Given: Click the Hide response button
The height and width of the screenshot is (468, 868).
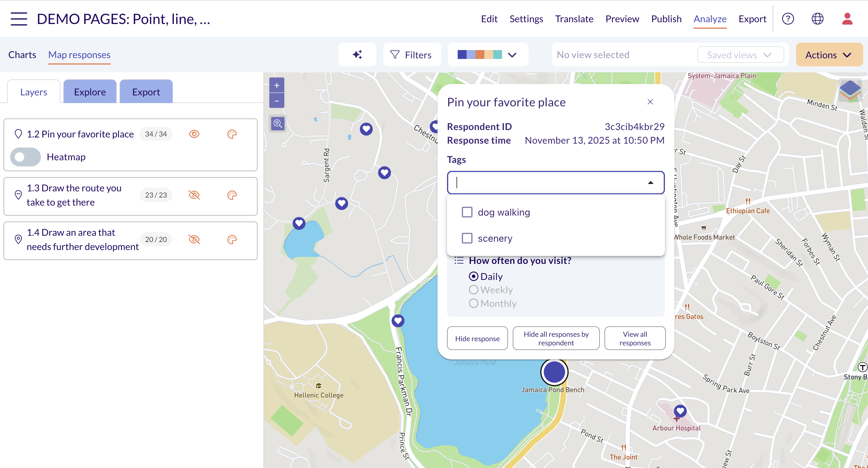Looking at the screenshot, I should pyautogui.click(x=477, y=338).
